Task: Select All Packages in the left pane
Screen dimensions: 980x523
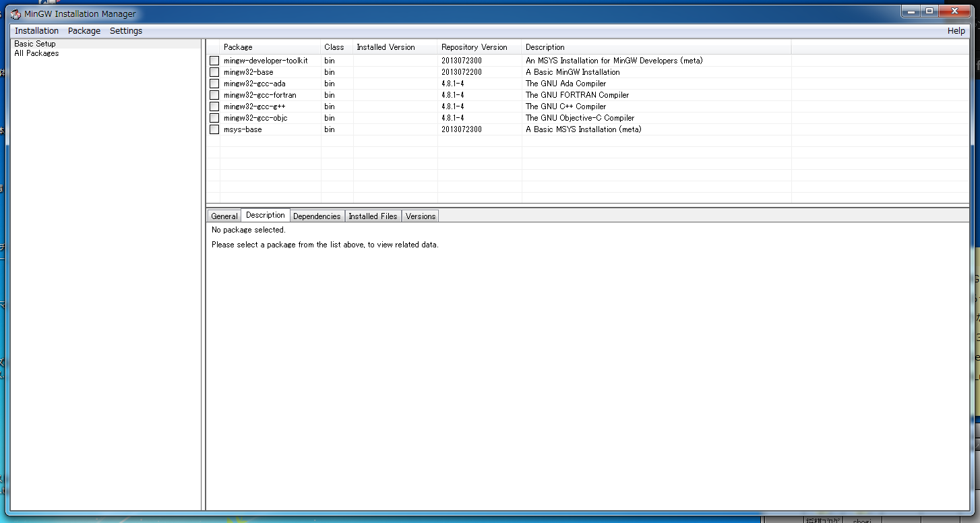Action: point(36,53)
